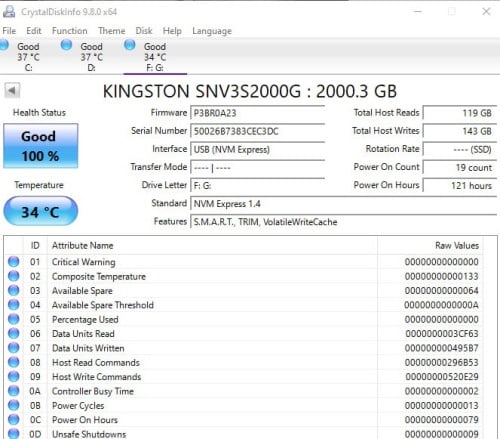500x439 pixels.
Task: Click the drive title KINGSTON SNV3S2000G
Action: [x=250, y=91]
